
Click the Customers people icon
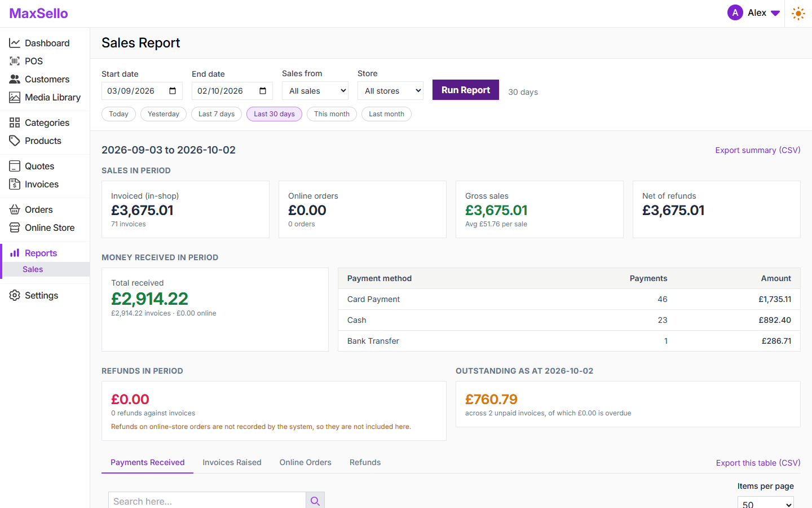tap(15, 79)
